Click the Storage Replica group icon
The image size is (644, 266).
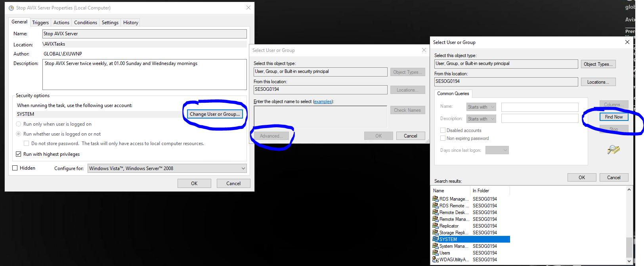435,232
